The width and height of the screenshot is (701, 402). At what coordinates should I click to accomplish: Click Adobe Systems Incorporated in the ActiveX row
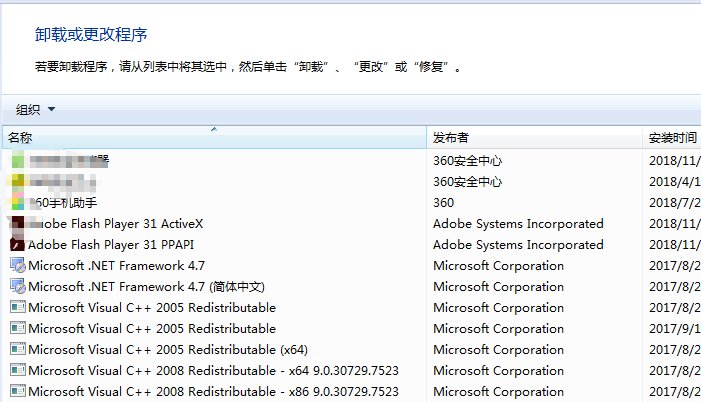[518, 224]
